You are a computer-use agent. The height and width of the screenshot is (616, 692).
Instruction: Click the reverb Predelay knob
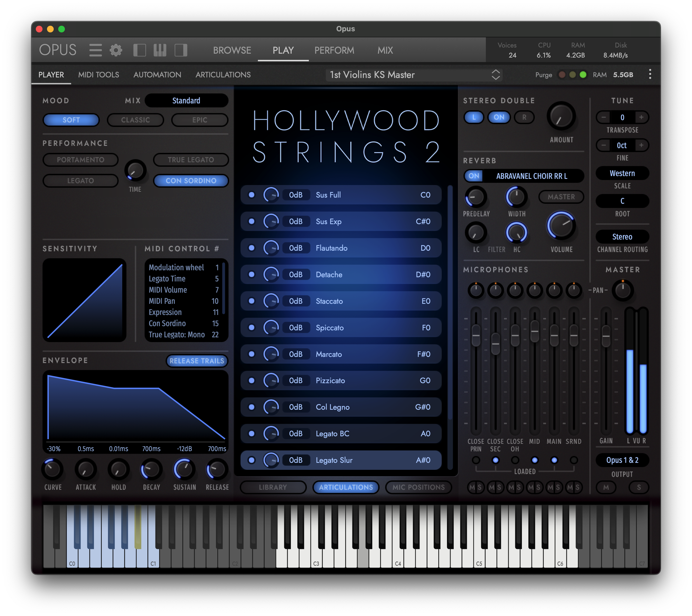(x=476, y=197)
